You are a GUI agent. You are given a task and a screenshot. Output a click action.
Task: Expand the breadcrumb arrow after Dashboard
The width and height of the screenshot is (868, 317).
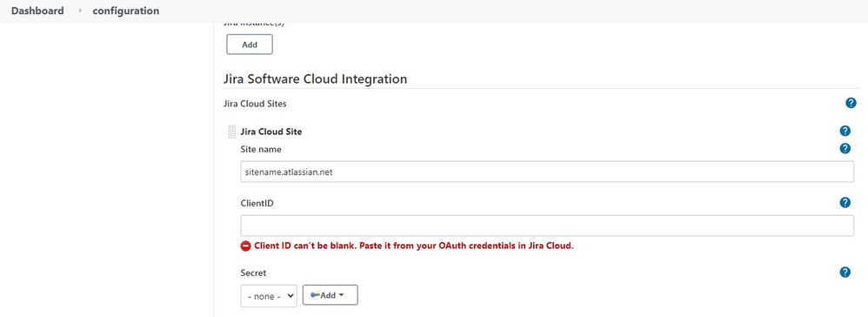(80, 10)
